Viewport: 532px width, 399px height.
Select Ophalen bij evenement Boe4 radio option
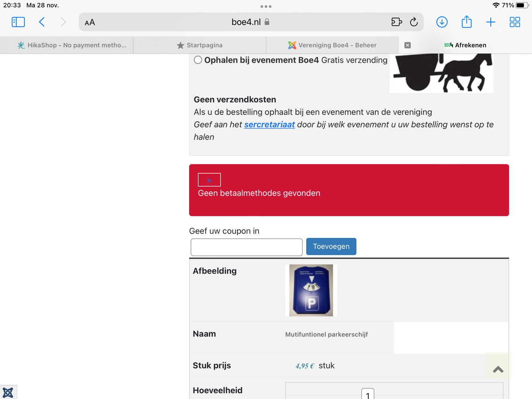pos(198,60)
